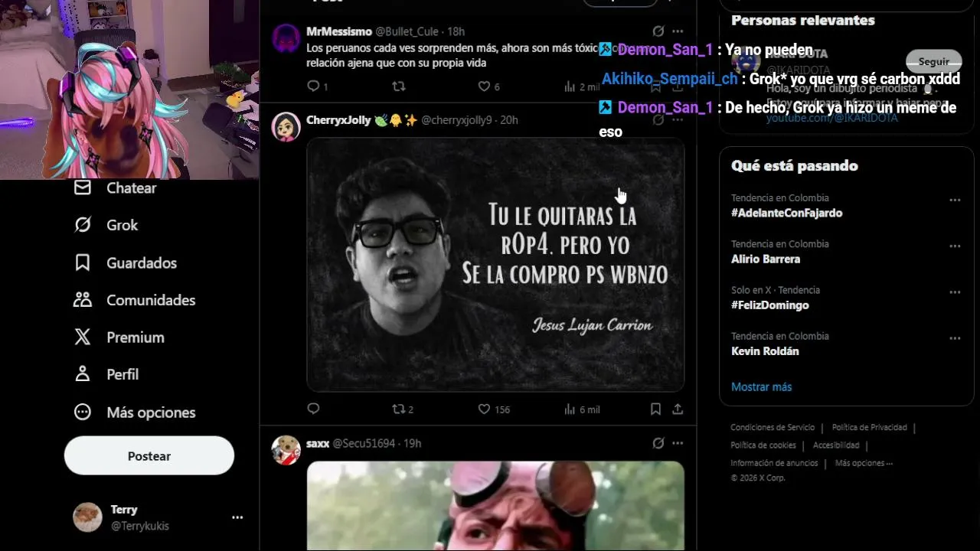Click MrMessismo username link

coord(338,31)
